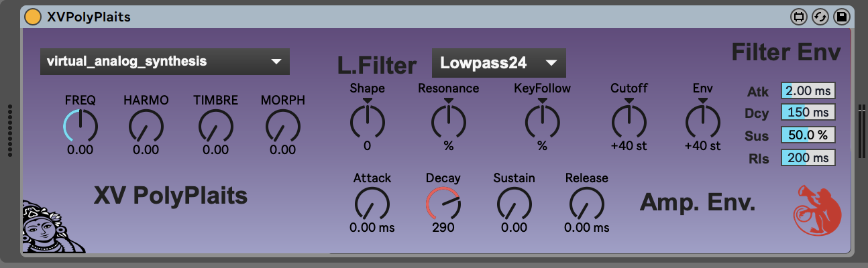Toggle the device activator on XVPolyPlaits
The height and width of the screenshot is (268, 868).
[x=32, y=17]
